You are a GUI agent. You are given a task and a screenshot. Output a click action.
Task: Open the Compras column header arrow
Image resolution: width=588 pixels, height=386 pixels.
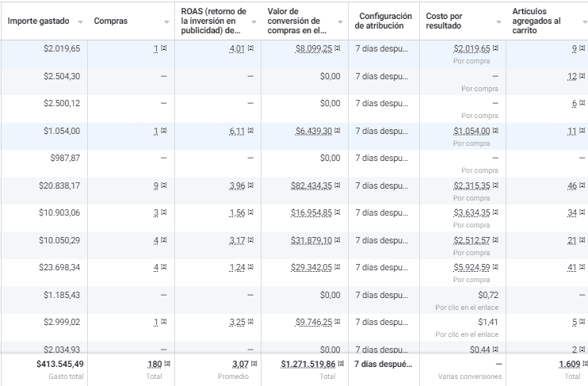[167, 22]
